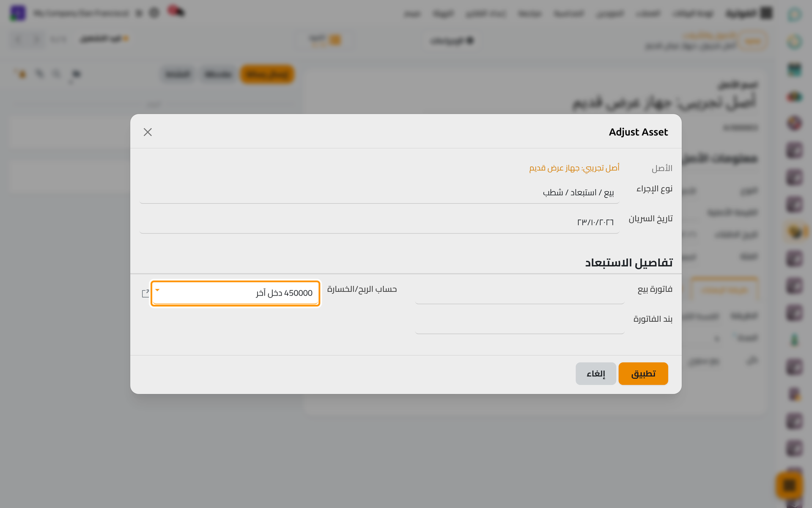The height and width of the screenshot is (508, 812).
Task: Open the external link icon beside account 450000
Action: (x=145, y=293)
